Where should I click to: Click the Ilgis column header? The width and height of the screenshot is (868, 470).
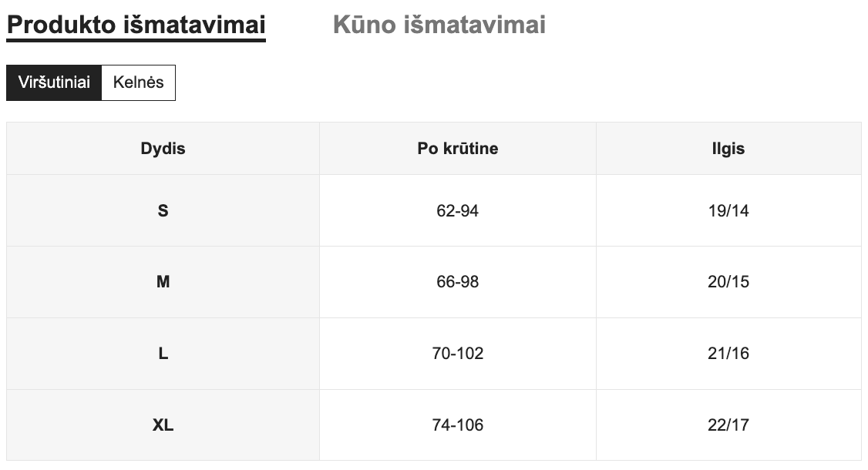coord(728,149)
